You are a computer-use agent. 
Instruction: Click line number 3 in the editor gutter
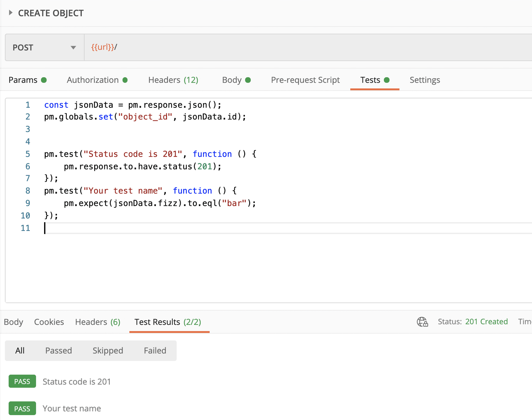tap(28, 129)
